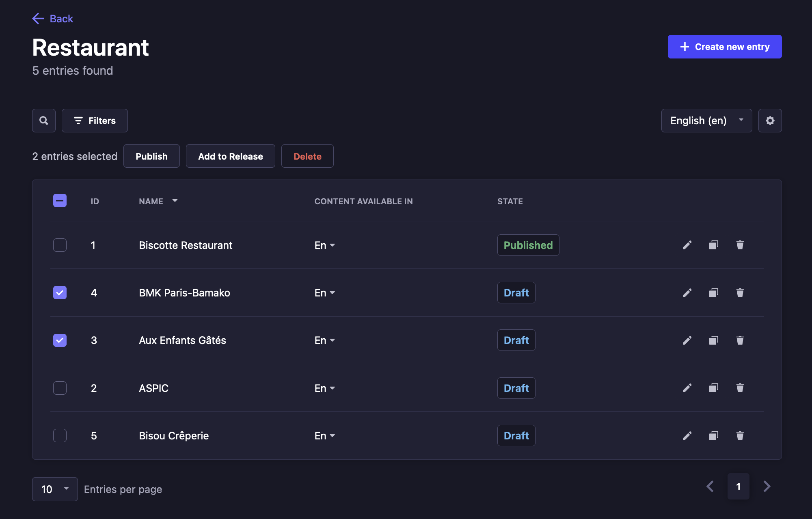This screenshot has height=519, width=812.
Task: Create a new Restaurant entry
Action: tap(724, 47)
